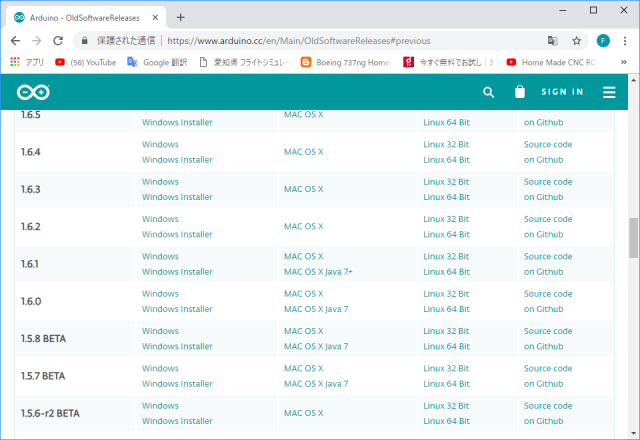Open the Boeing 737ng Home bookmark
The width and height of the screenshot is (640, 440).
pyautogui.click(x=346, y=62)
